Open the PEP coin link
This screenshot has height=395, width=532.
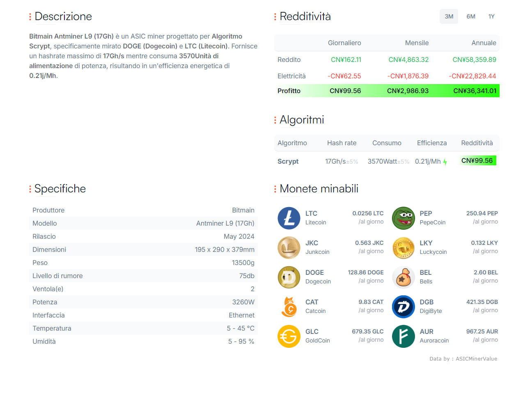(x=426, y=213)
